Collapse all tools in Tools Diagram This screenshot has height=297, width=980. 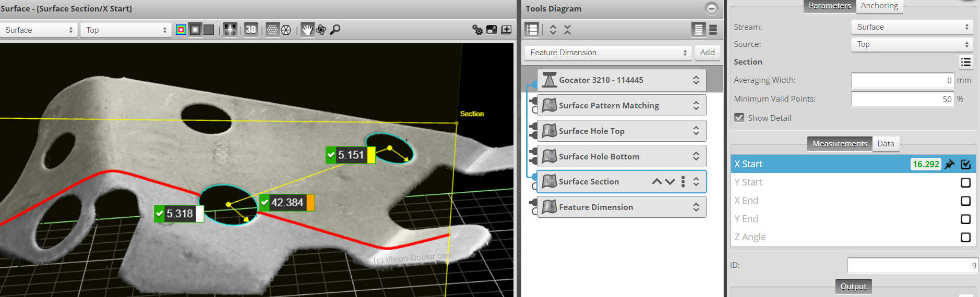point(568,30)
